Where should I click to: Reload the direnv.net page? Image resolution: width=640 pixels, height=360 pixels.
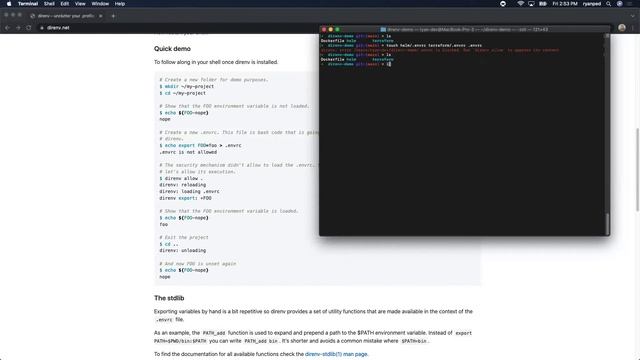point(29,28)
